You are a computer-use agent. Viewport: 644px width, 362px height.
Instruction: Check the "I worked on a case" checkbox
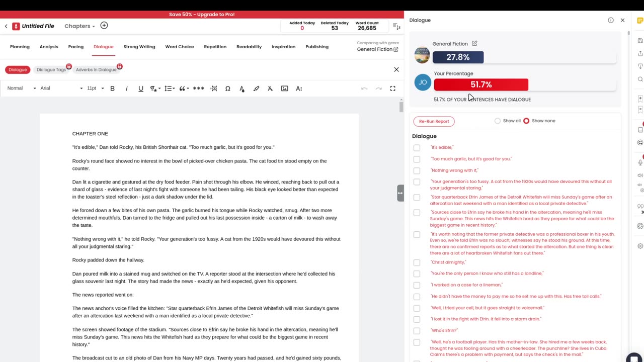tap(417, 285)
